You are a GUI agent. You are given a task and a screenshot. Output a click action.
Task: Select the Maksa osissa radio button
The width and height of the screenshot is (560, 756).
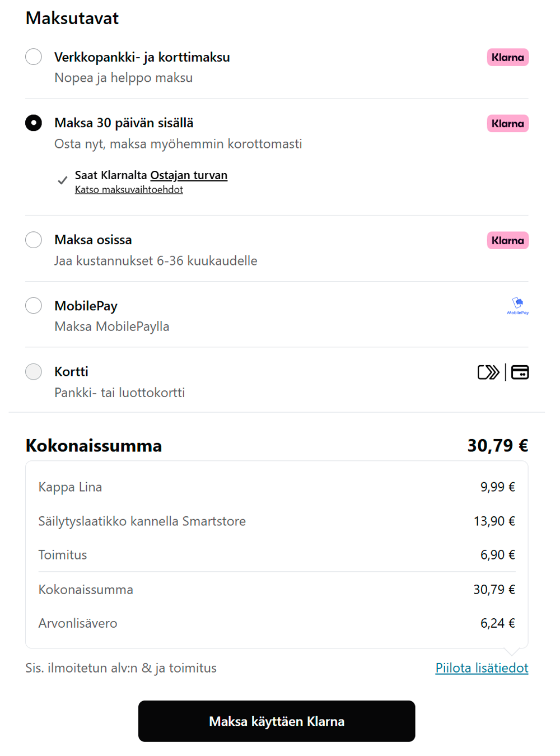pos(34,240)
